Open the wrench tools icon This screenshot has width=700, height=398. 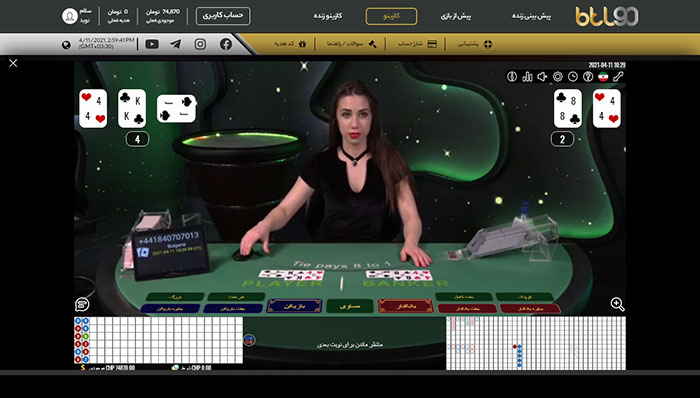point(618,77)
